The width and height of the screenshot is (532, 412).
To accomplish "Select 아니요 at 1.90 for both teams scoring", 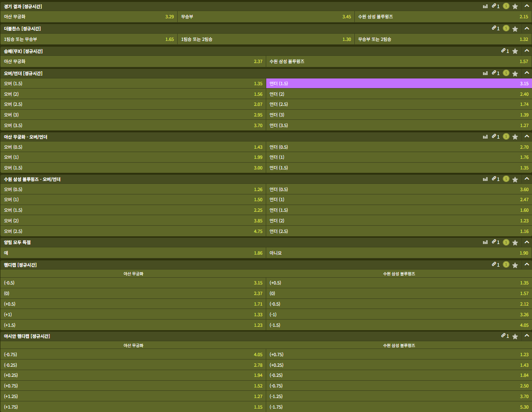I will 399,253.
